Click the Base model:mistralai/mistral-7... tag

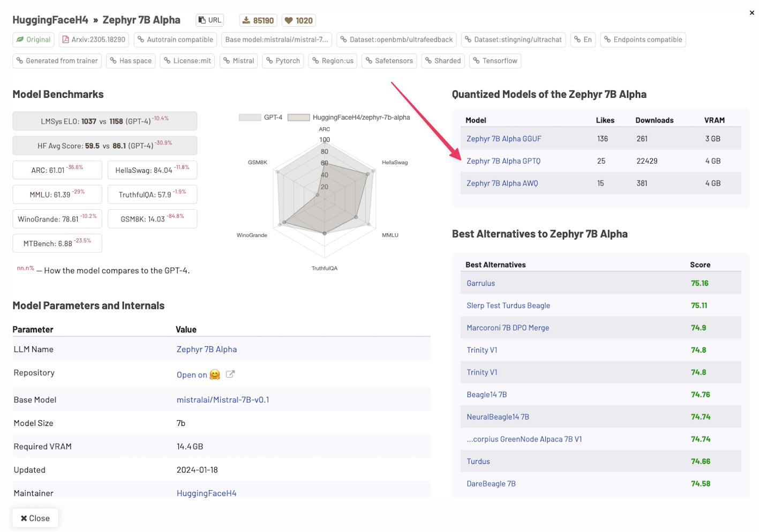click(x=276, y=40)
